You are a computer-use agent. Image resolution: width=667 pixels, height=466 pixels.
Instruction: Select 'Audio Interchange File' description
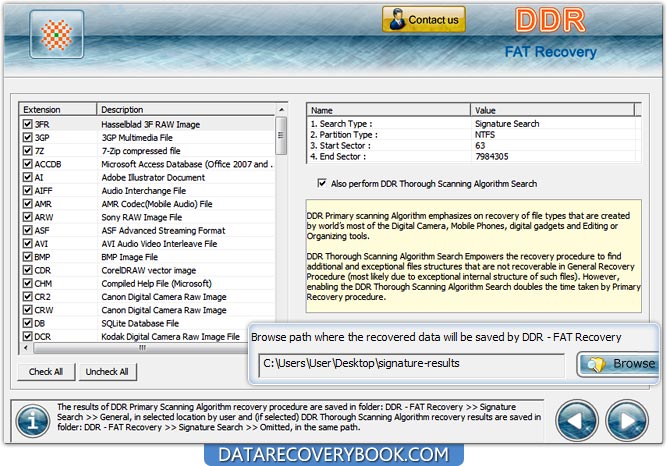(144, 190)
